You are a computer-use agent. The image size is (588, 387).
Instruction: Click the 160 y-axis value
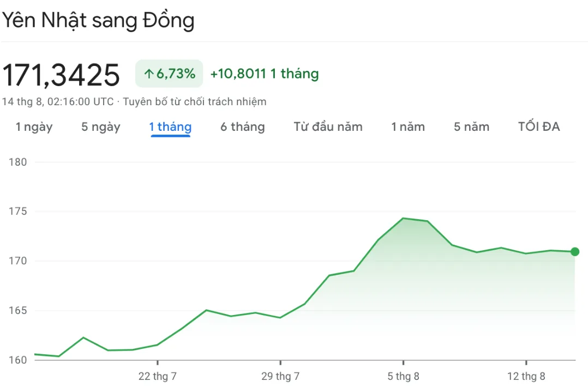point(18,360)
